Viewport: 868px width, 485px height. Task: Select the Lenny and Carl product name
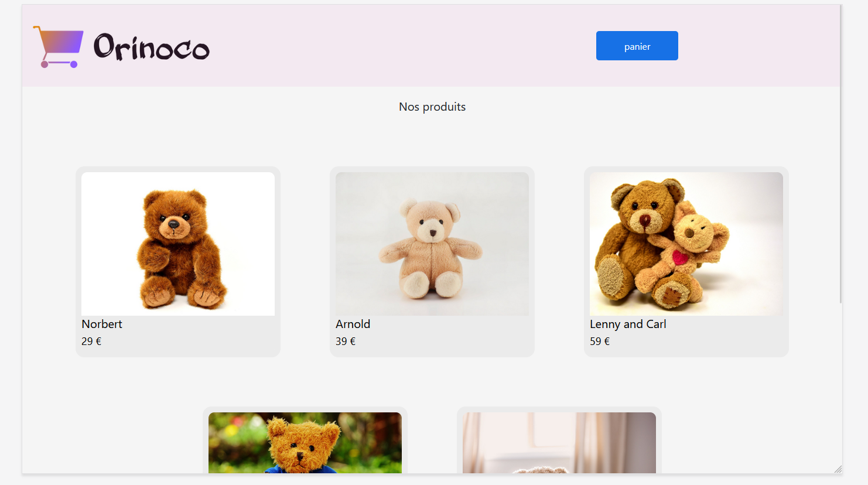pyautogui.click(x=628, y=324)
